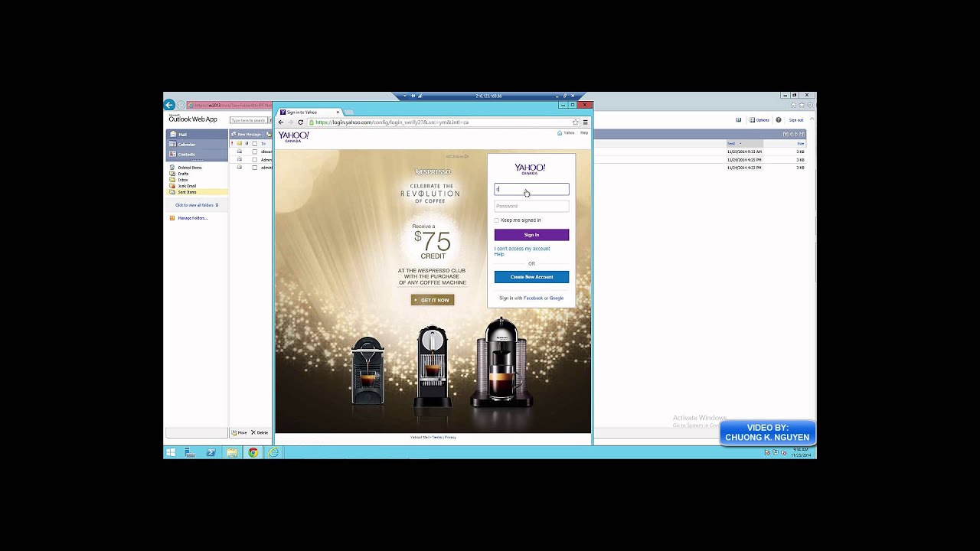Screen dimensions: 980x551
Task: Click the Create New Account button
Action: (531, 277)
